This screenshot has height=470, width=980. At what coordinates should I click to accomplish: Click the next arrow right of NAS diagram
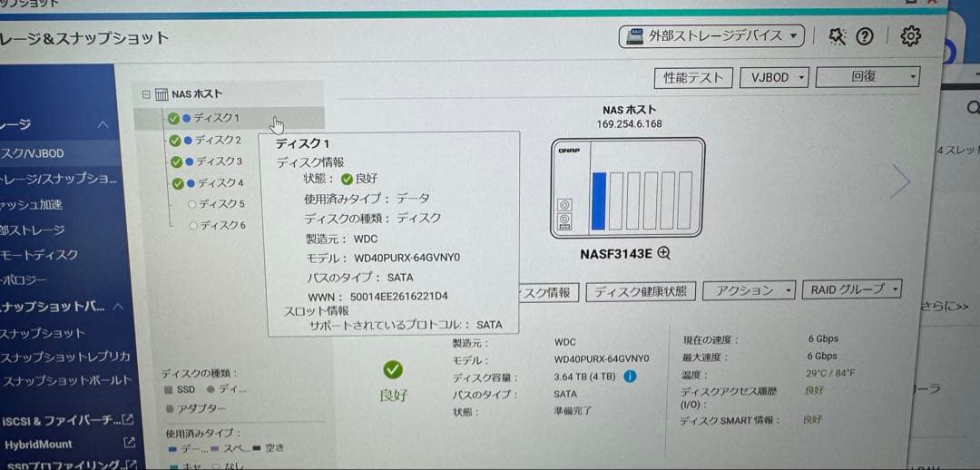tap(900, 181)
